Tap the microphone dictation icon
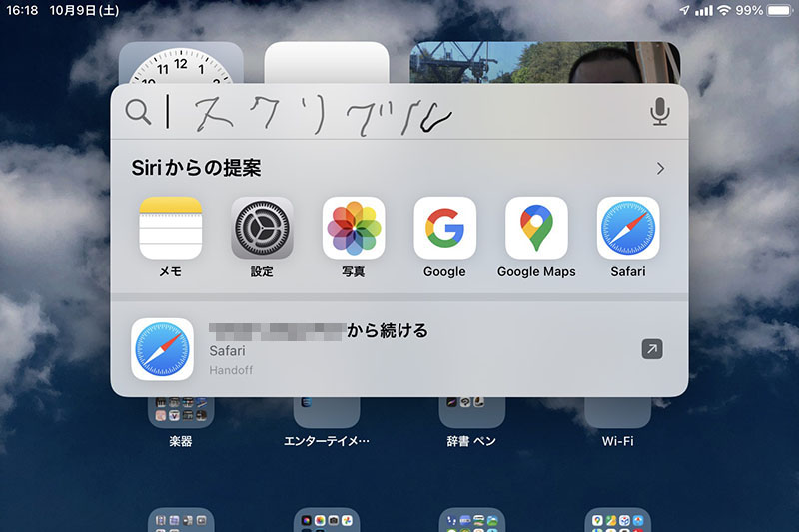 pos(660,112)
